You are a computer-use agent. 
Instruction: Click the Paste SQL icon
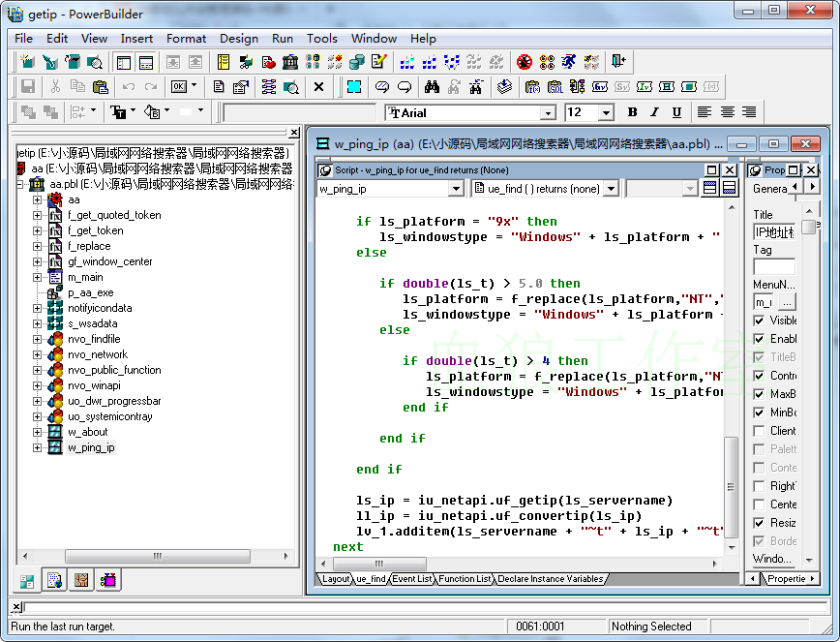[555, 87]
